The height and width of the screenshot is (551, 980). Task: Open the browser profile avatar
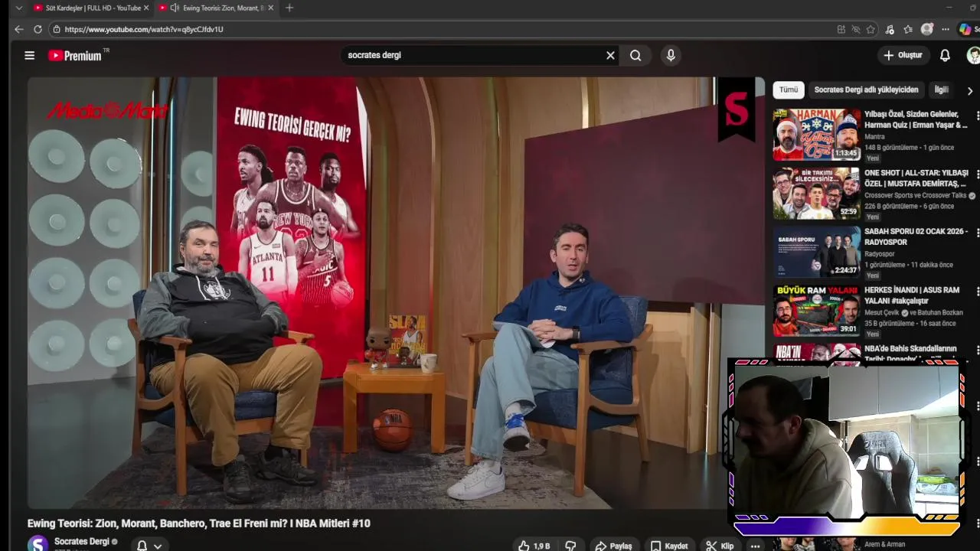(x=927, y=29)
